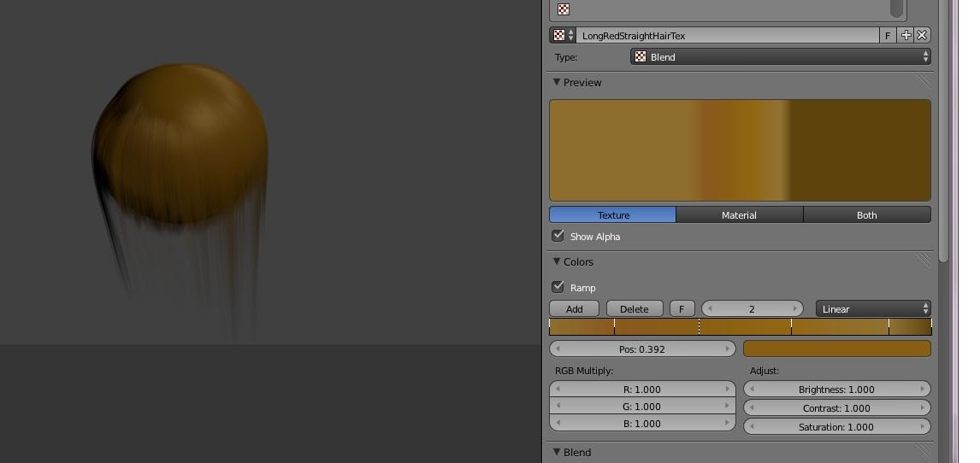Image resolution: width=980 pixels, height=463 pixels.
Task: Select the second color ramp stop marker
Action: click(x=614, y=327)
